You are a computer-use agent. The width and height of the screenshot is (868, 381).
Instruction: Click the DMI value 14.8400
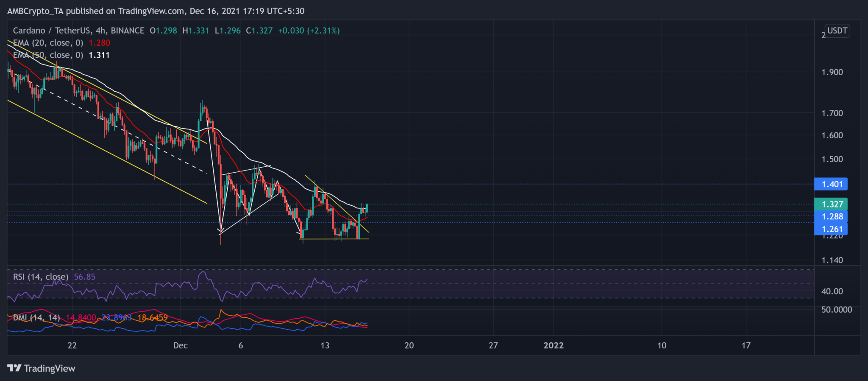[81, 317]
